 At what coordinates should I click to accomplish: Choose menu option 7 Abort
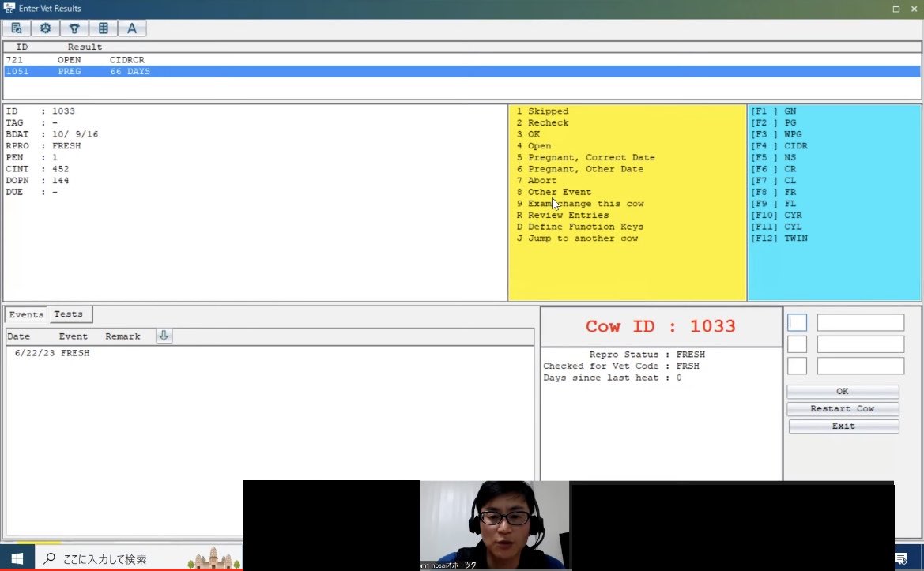(536, 181)
